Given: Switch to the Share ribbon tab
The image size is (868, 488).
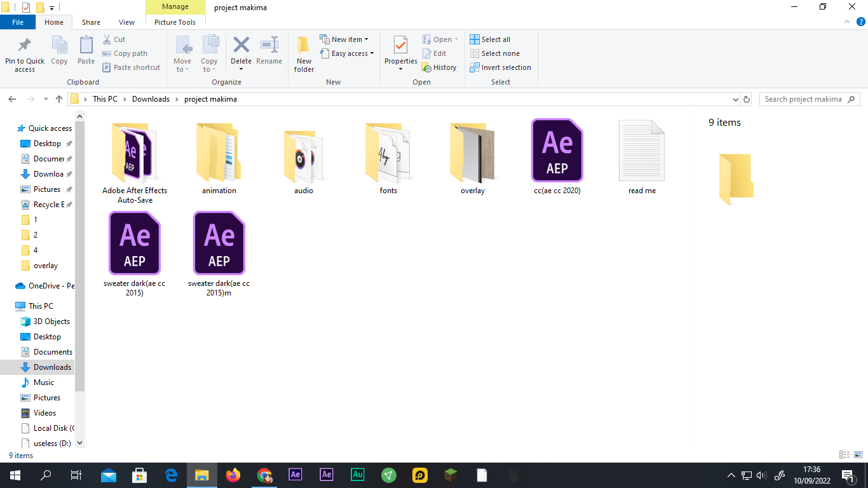Looking at the screenshot, I should (91, 22).
